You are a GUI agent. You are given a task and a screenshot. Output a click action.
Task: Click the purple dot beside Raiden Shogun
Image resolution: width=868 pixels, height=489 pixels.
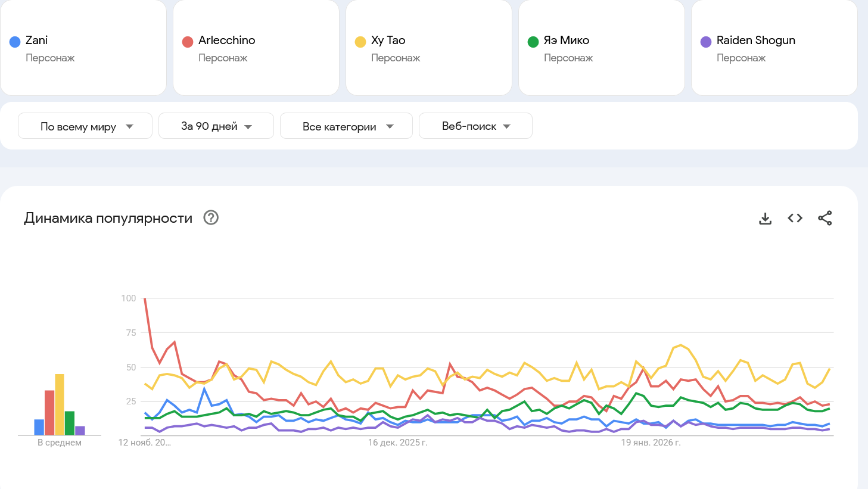(706, 42)
